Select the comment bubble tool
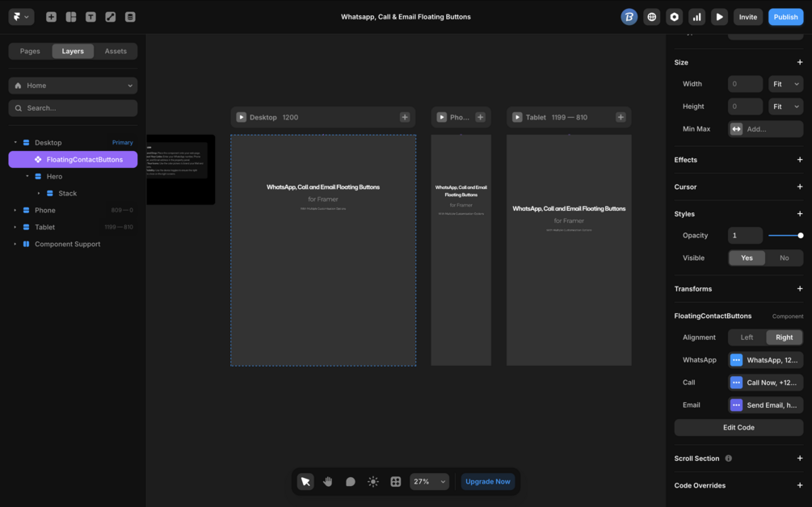 click(351, 482)
